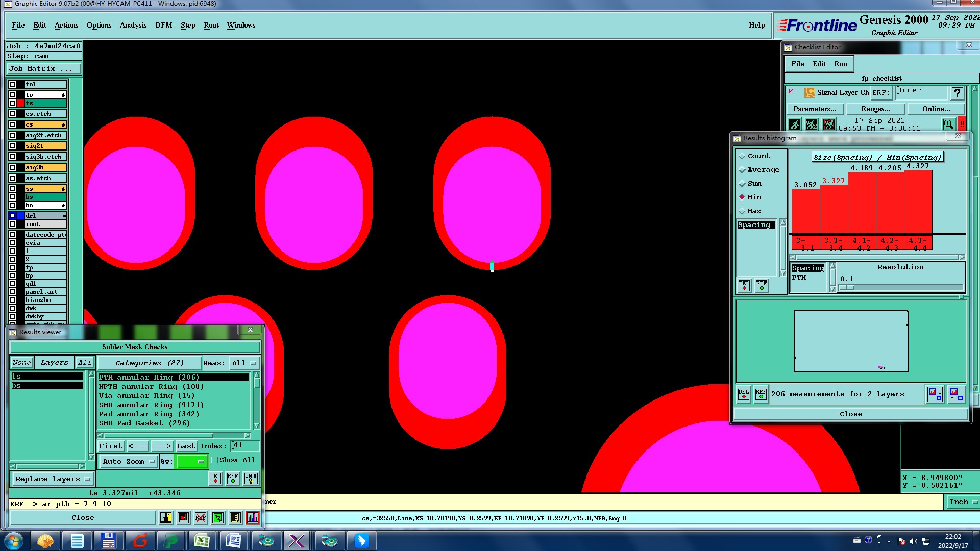
Task: Click the UNDO icon in Results viewer
Action: click(251, 478)
